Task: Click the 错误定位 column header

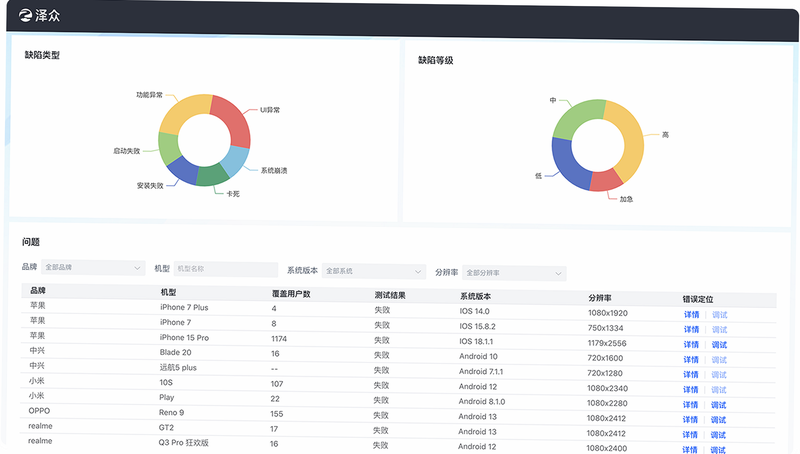Action: click(698, 299)
